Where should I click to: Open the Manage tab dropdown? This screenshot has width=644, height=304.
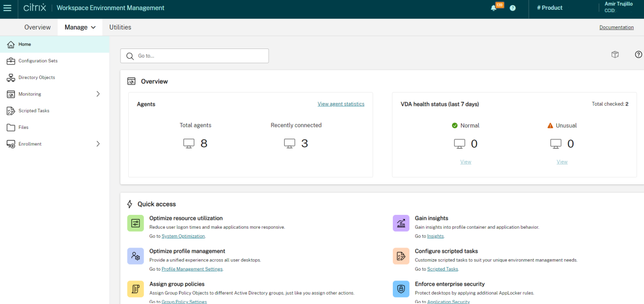80,27
